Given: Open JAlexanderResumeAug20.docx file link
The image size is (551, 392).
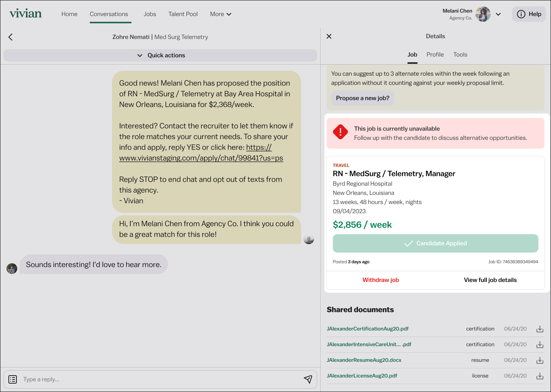Looking at the screenshot, I should [364, 360].
